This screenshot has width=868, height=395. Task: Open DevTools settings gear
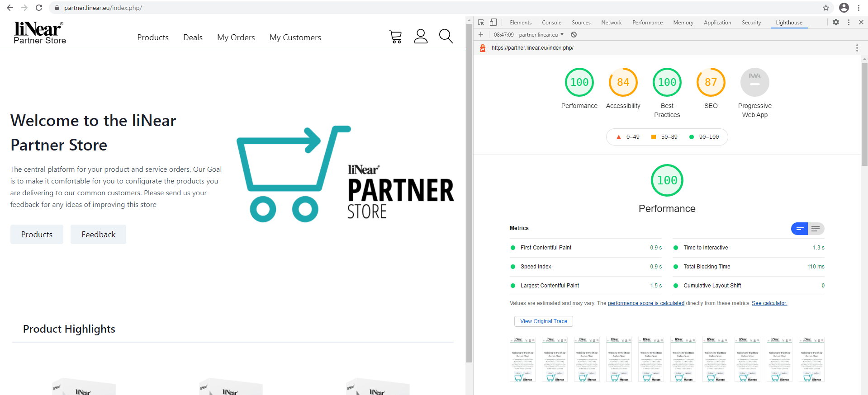coord(836,22)
